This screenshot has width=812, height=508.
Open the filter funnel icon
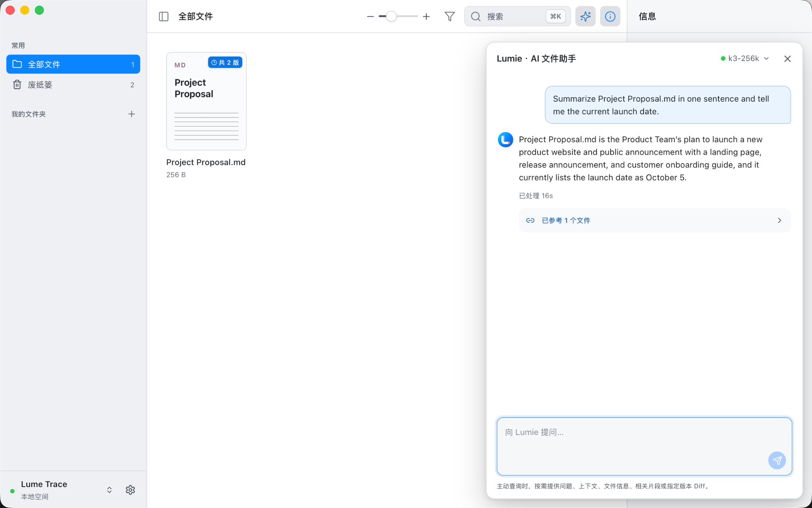[450, 16]
